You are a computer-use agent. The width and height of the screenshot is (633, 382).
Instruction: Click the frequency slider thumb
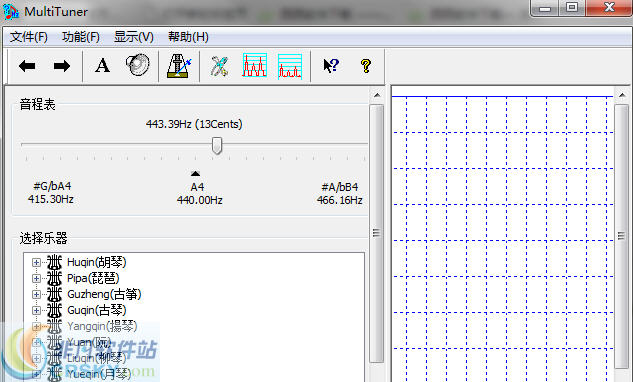pos(217,145)
